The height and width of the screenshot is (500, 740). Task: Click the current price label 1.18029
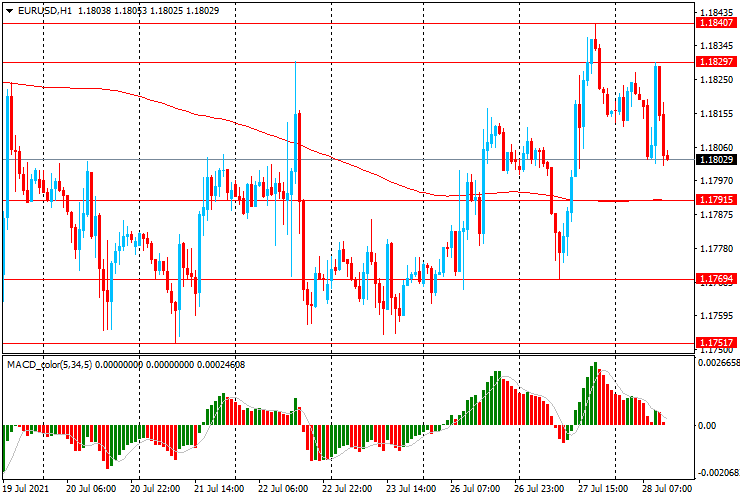point(716,160)
